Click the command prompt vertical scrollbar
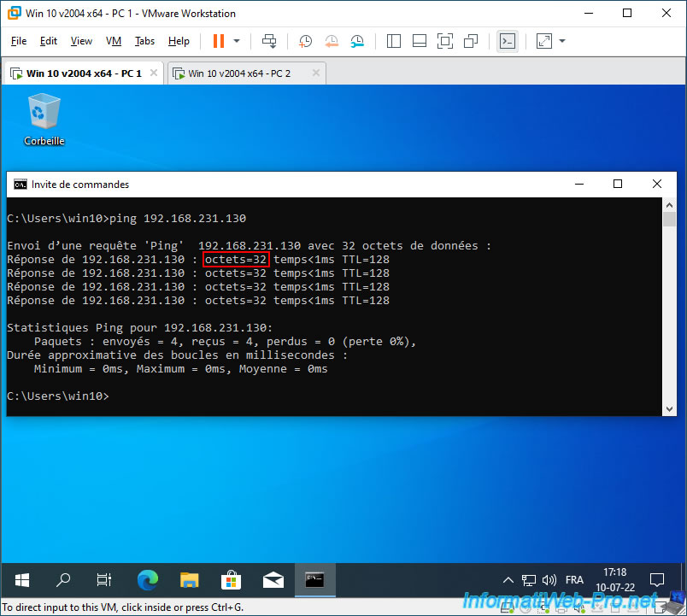 tap(669, 308)
